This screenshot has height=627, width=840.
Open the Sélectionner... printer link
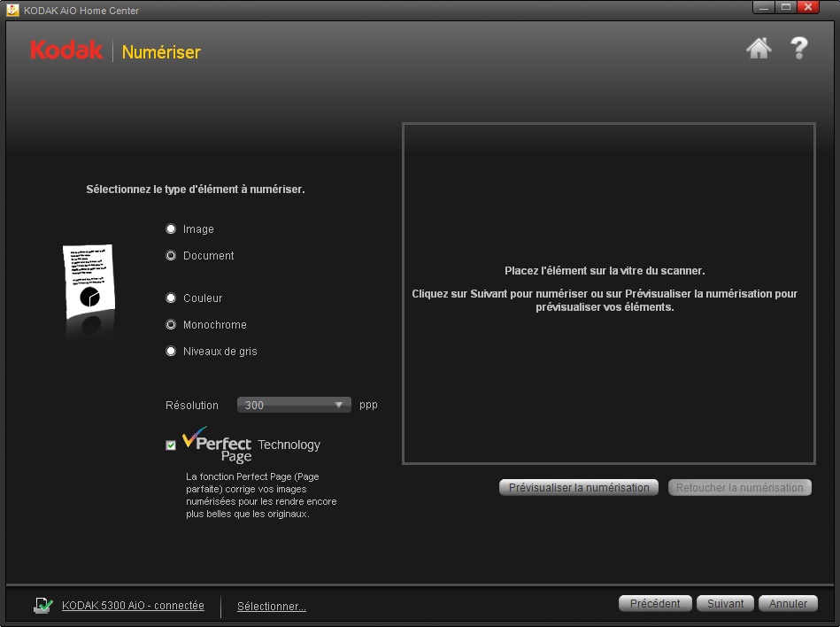272,607
